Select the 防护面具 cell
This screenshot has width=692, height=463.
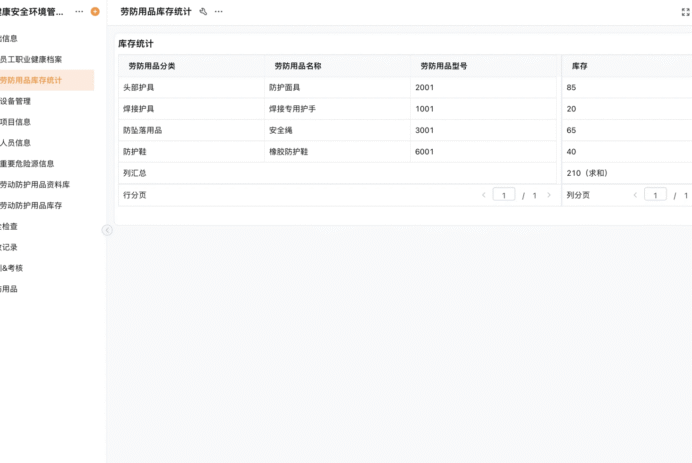[x=338, y=87]
